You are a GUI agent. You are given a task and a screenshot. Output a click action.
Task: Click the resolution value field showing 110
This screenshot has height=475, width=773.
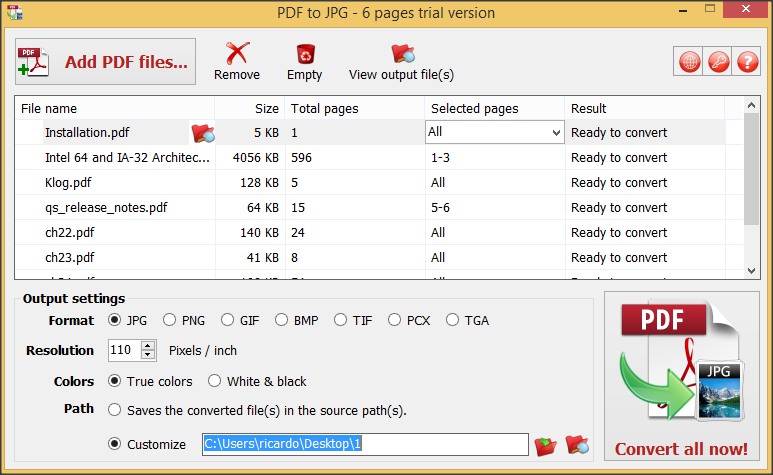click(125, 350)
